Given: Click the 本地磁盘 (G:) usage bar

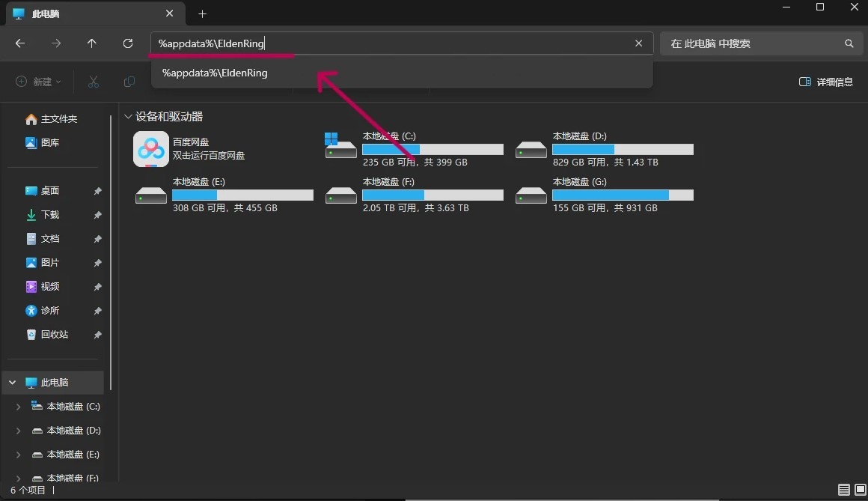Looking at the screenshot, I should (623, 195).
